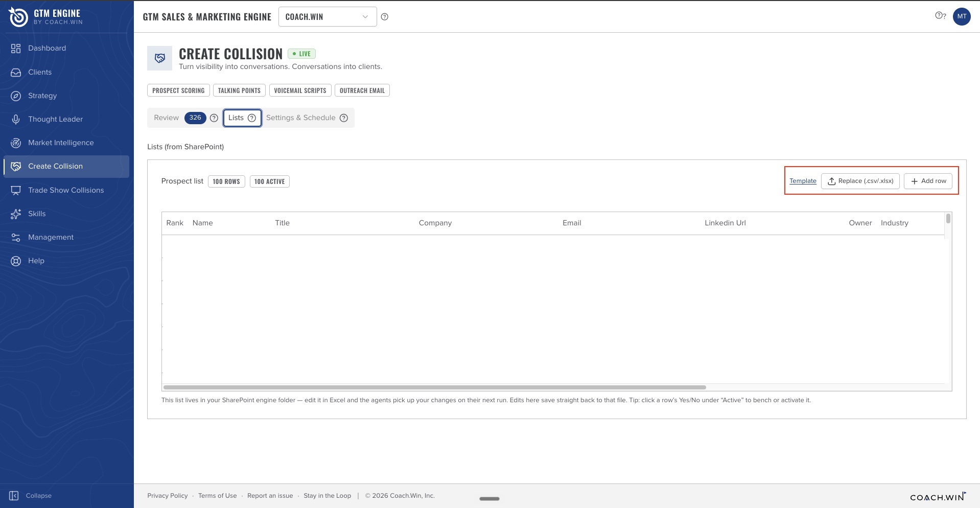980x508 pixels.
Task: Click the 326 review count badge
Action: pos(195,118)
